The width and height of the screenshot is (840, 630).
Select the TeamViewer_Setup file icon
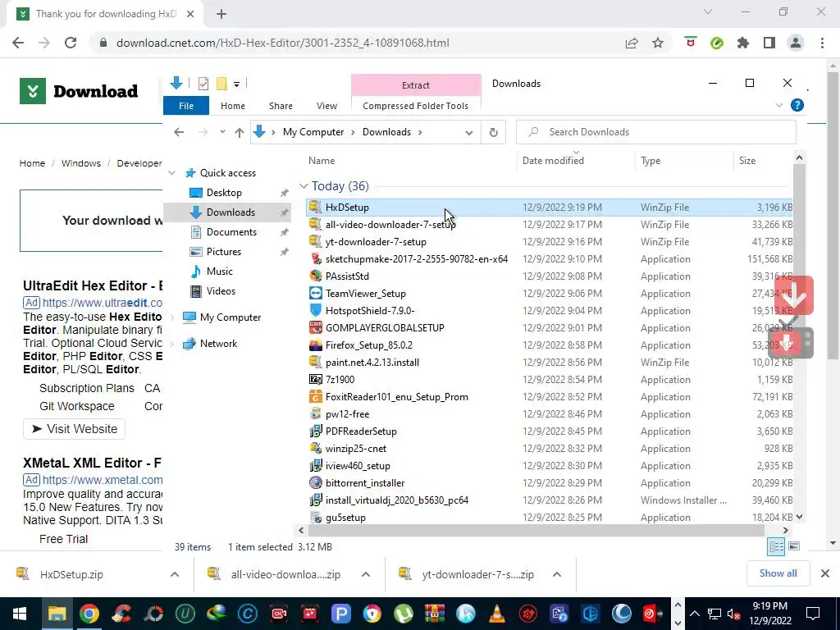[x=316, y=294]
